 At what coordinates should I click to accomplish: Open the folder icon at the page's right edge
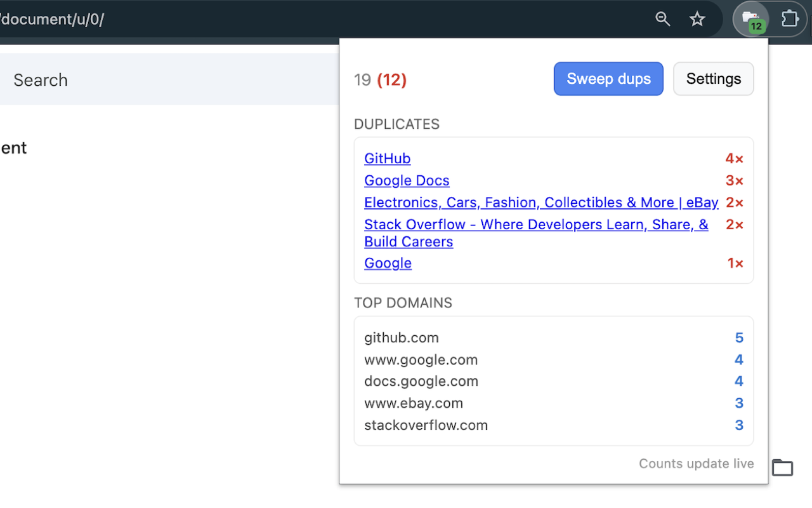[782, 467]
